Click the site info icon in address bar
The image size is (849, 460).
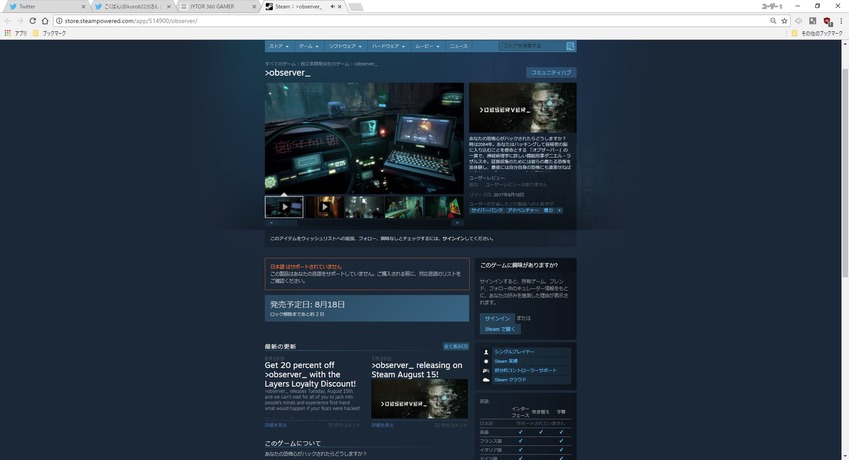point(58,21)
